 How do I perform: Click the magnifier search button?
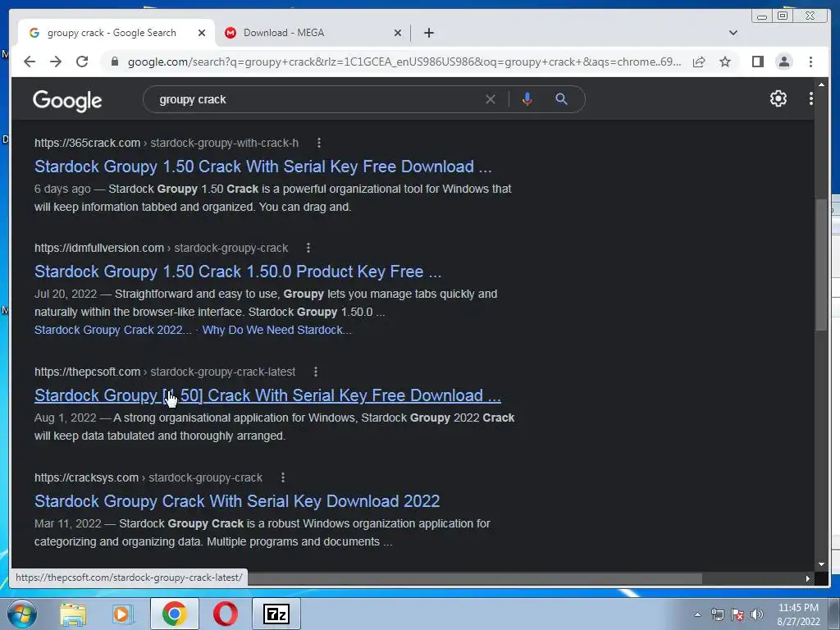click(561, 99)
